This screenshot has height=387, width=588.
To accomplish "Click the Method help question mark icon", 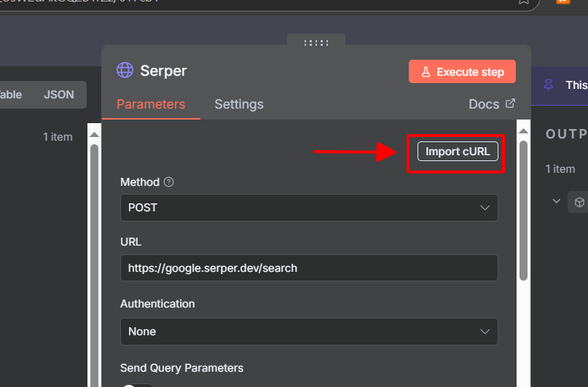I will click(168, 182).
